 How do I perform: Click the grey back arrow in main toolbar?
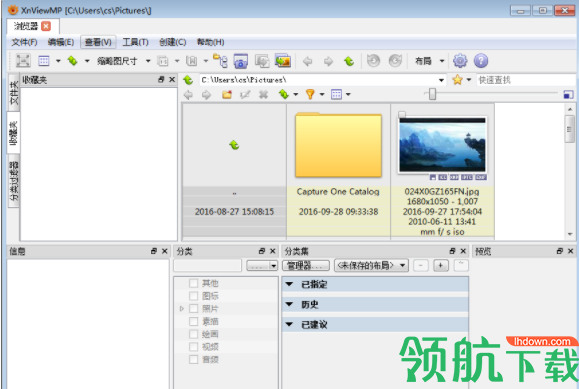pyautogui.click(x=307, y=61)
